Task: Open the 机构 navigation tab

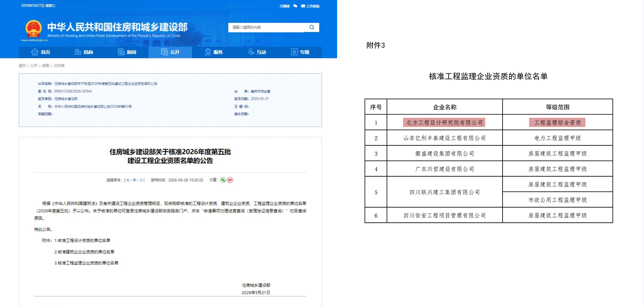Action: click(84, 52)
